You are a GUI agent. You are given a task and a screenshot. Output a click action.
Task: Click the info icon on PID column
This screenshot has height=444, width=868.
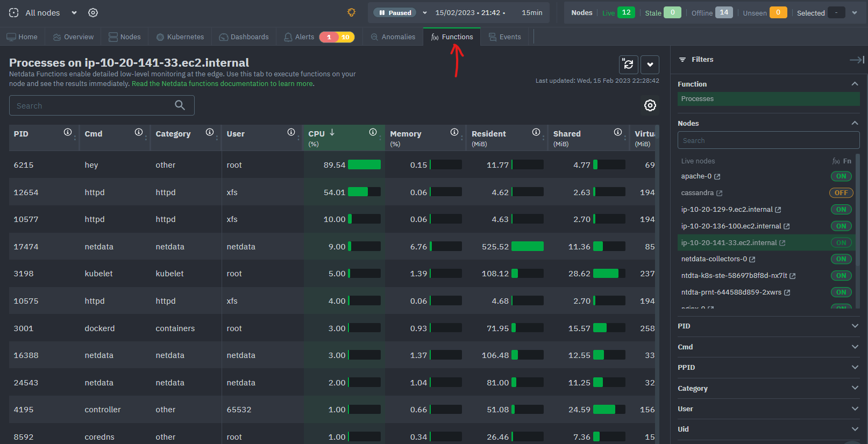(x=68, y=132)
